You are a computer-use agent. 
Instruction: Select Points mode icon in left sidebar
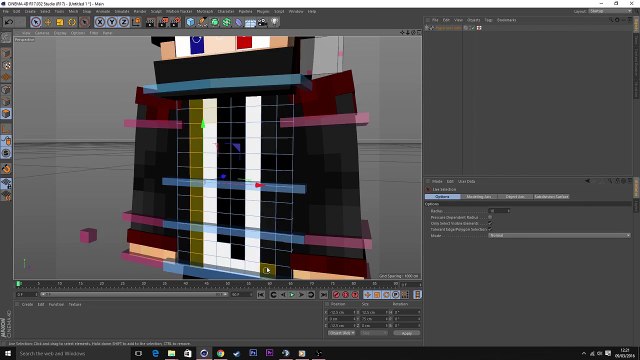6,90
